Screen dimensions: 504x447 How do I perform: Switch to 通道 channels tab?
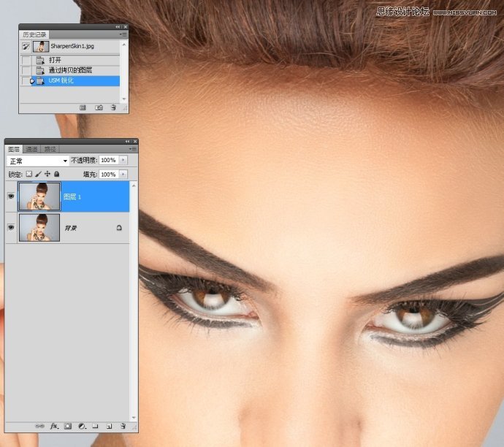coord(32,149)
